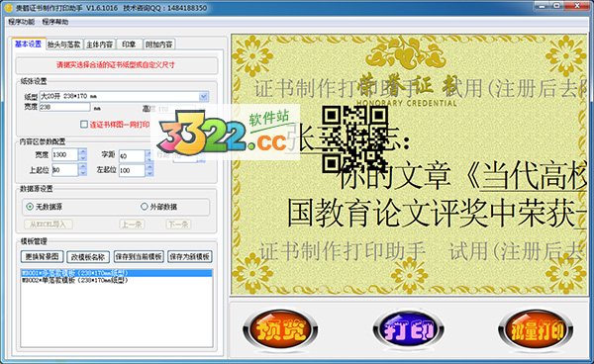Screen dimensions: 594x364
Task: Increase content 宽度 with up arrow
Action: tap(82, 151)
